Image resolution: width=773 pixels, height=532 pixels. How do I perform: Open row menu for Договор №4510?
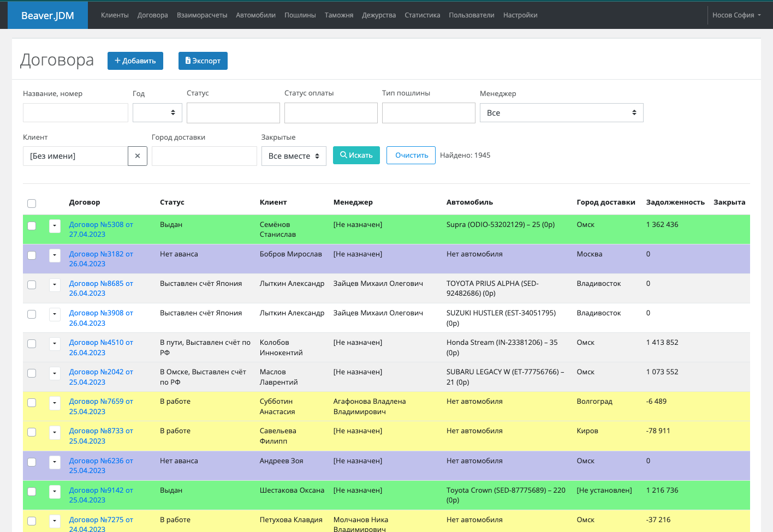click(x=55, y=344)
